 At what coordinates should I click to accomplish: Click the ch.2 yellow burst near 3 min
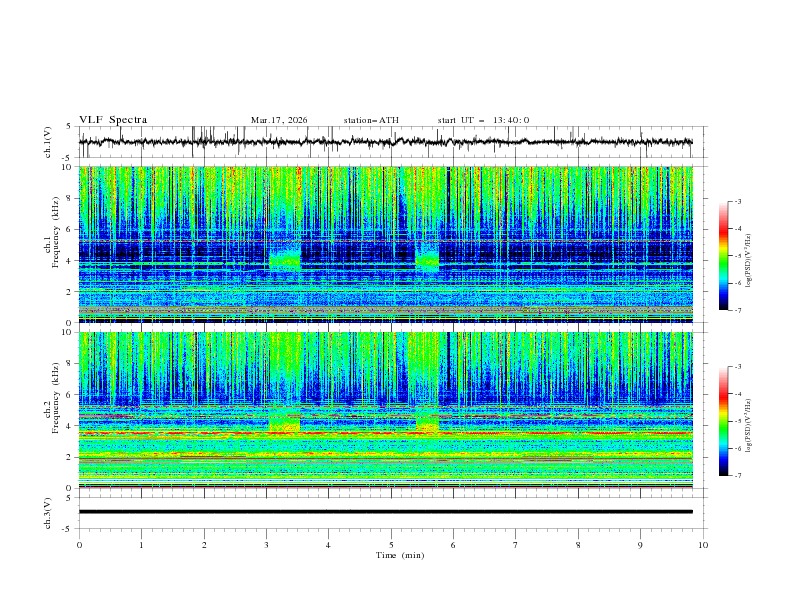[x=285, y=420]
